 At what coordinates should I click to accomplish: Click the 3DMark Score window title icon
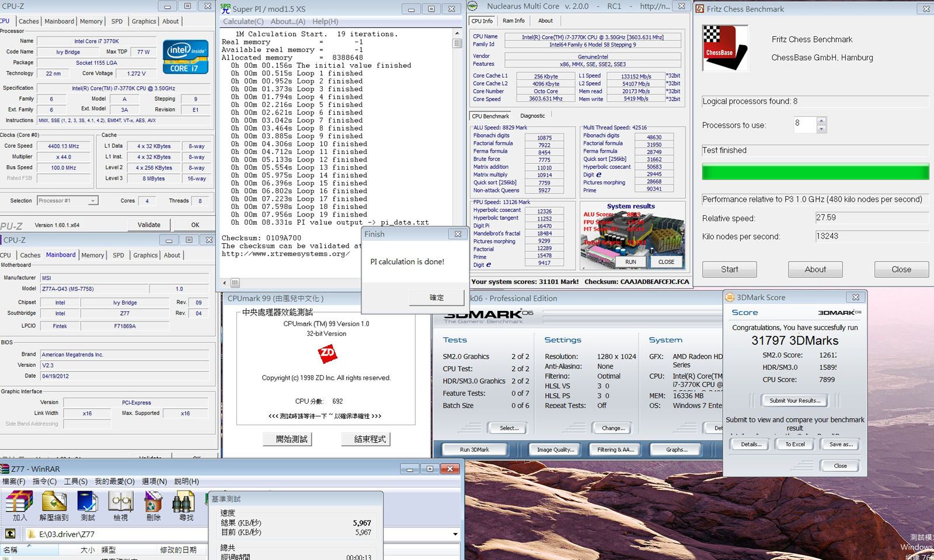pos(730,297)
